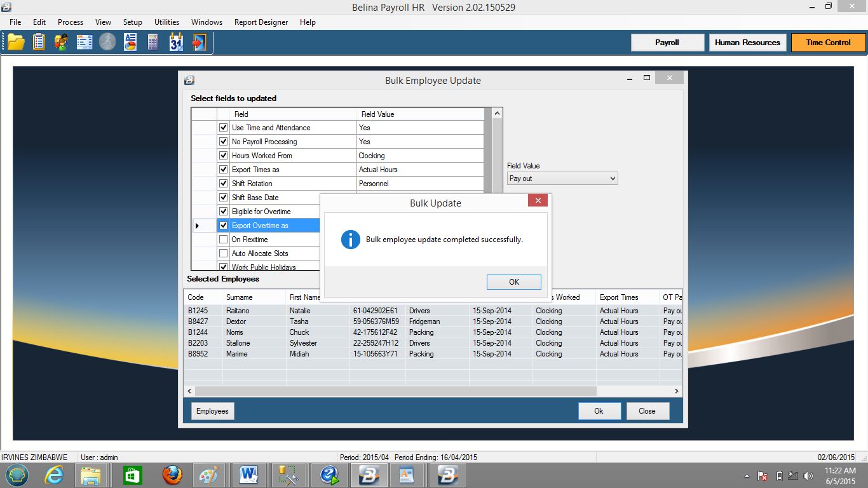Click the volume speaker tray icon

click(808, 475)
